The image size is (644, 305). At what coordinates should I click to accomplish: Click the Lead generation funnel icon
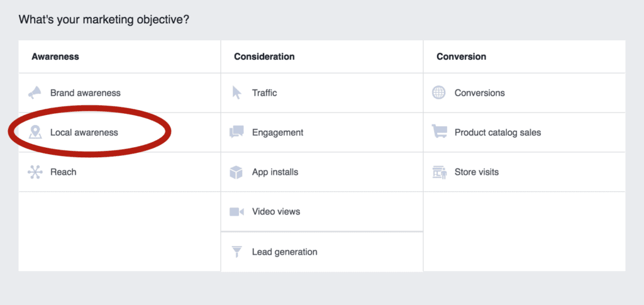click(x=236, y=252)
